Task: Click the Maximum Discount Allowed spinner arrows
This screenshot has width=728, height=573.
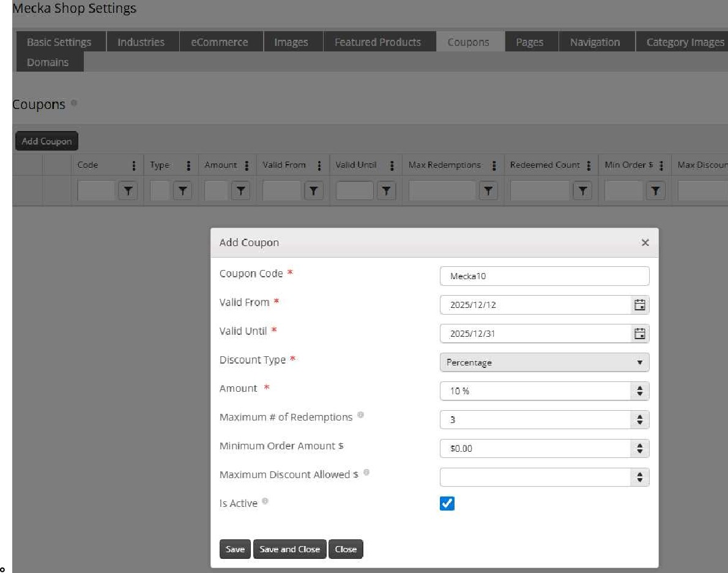Action: point(639,478)
